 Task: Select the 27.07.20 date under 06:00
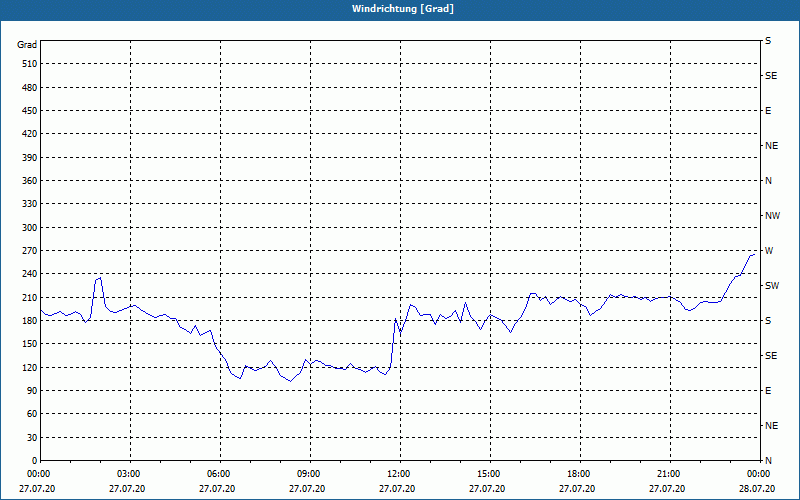217,489
